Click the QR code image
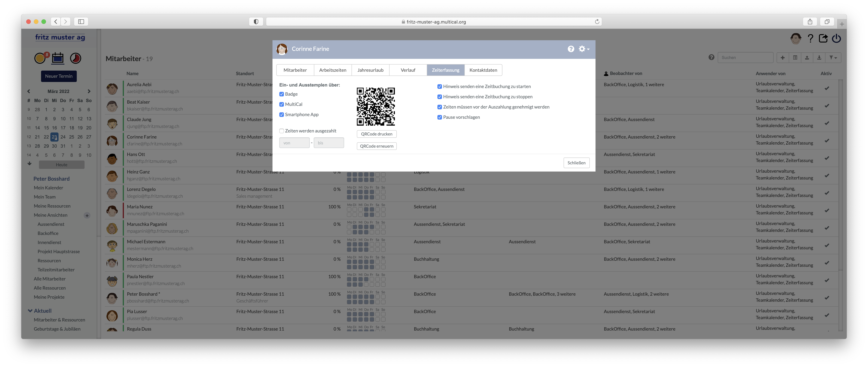Screen dimensions: 868x367 tap(376, 107)
